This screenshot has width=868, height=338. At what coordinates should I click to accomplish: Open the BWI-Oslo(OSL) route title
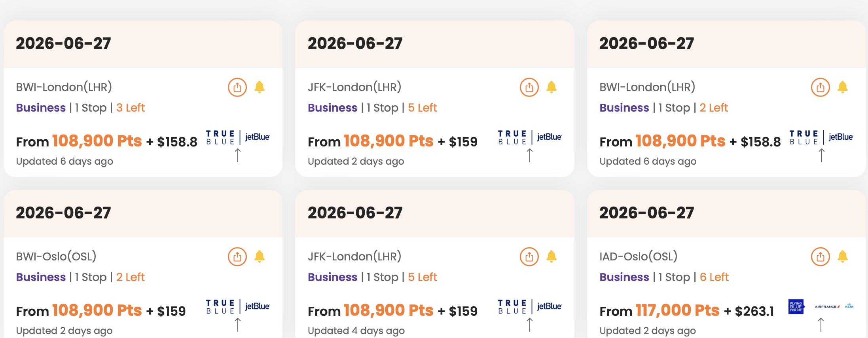pos(56,256)
